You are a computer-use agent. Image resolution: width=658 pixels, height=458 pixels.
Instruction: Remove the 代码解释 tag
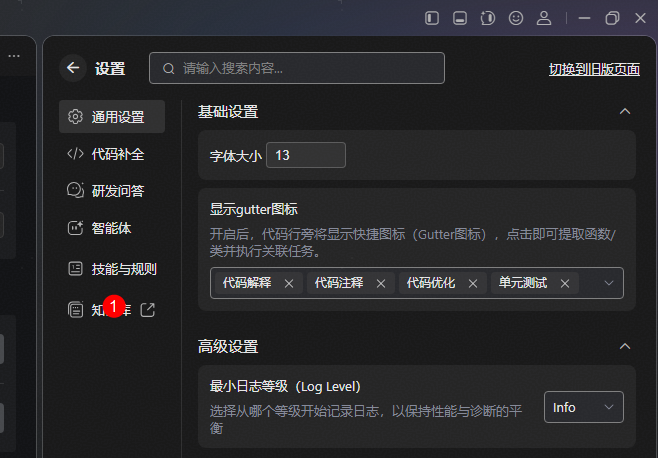(x=289, y=284)
